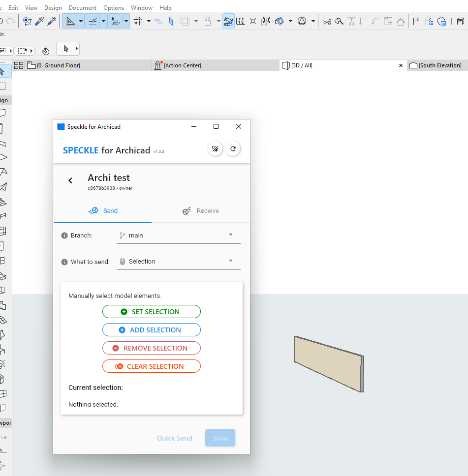Select the Trim elements scissors tool

coord(326,22)
